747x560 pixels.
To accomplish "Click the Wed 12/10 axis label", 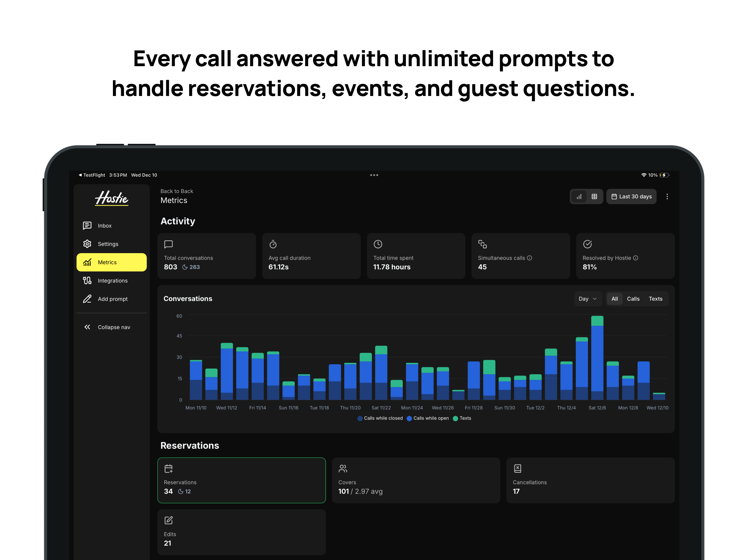I will 657,408.
